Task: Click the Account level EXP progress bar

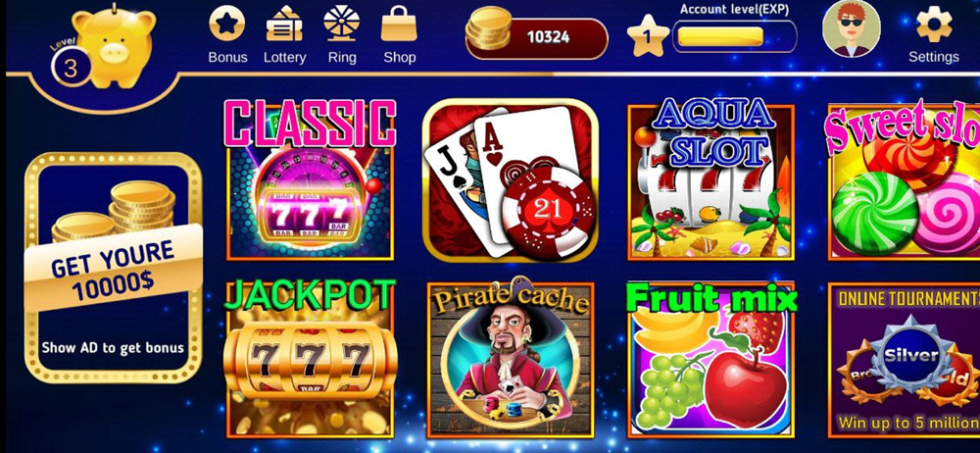Action: pos(734,37)
